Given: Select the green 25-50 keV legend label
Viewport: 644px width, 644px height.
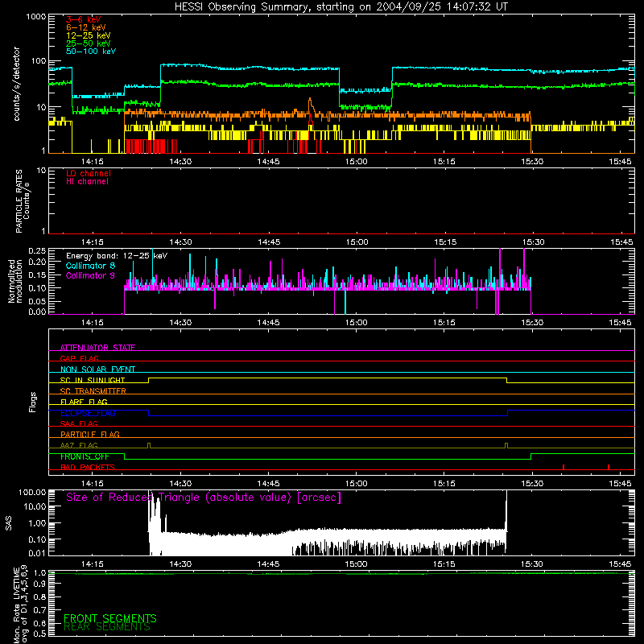Looking at the screenshot, I should pos(89,43).
